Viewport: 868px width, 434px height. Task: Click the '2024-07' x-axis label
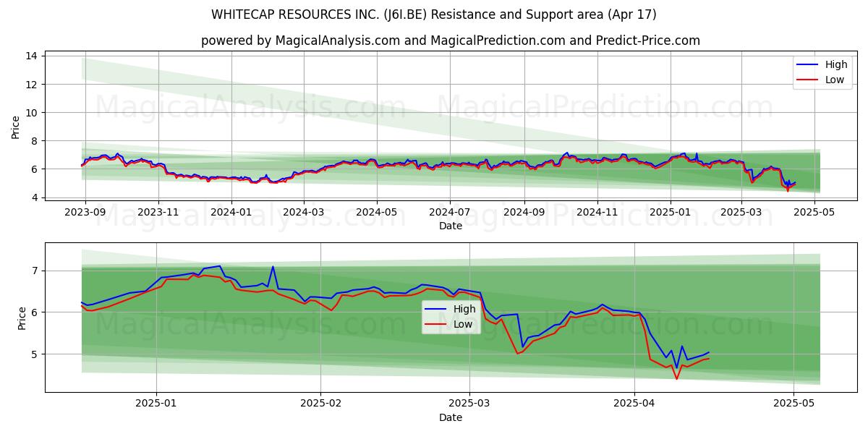point(450,212)
